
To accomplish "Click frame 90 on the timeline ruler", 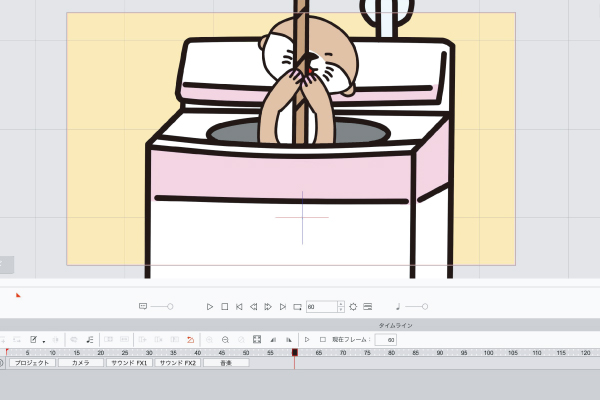I will coord(440,353).
